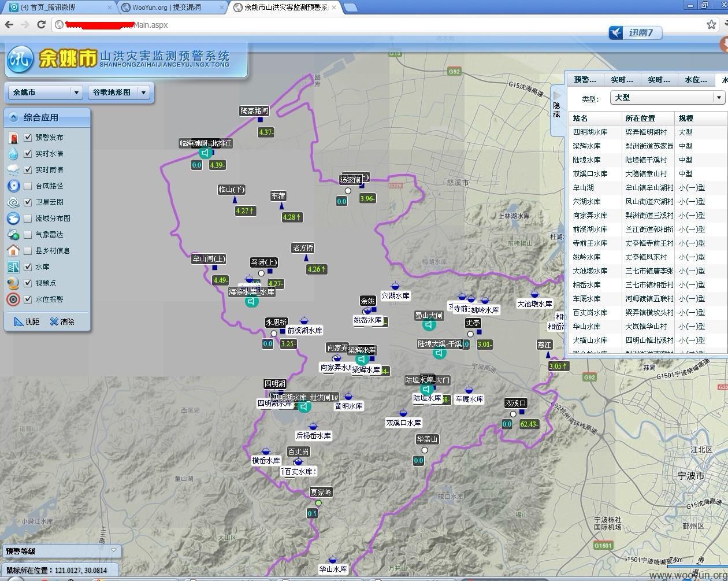Click the 夏家岭 rainfall station marker

click(318, 503)
